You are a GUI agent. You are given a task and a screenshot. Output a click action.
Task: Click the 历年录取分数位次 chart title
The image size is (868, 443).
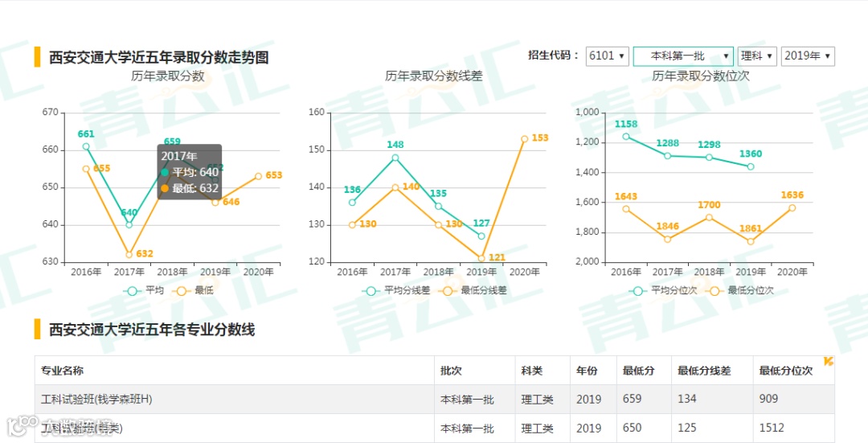[x=701, y=76]
